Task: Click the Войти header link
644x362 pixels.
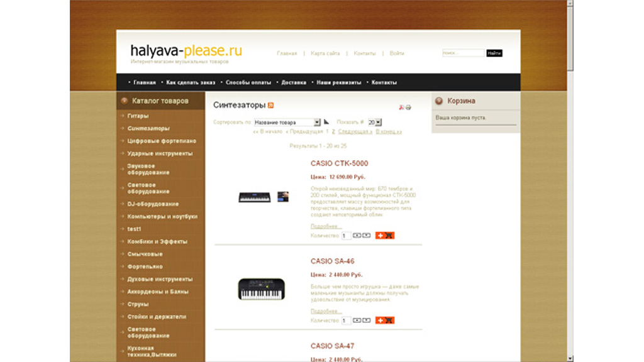Action: (397, 53)
